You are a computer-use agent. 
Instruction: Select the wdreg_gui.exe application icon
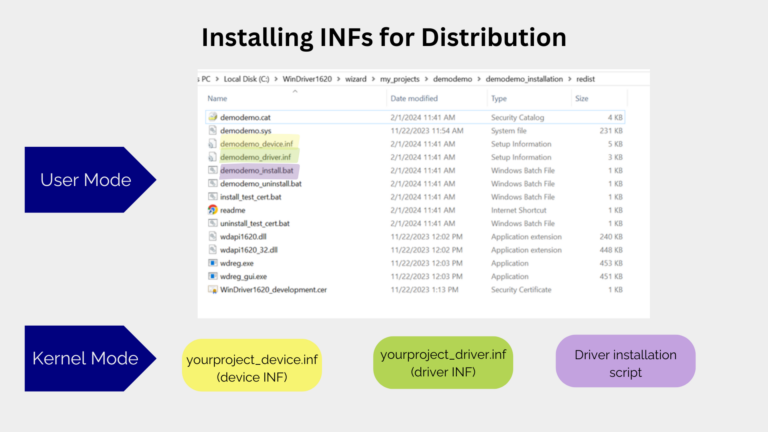click(x=212, y=275)
